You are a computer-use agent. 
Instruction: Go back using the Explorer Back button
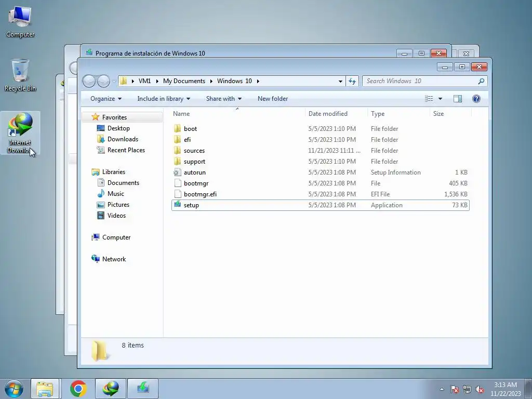[89, 81]
